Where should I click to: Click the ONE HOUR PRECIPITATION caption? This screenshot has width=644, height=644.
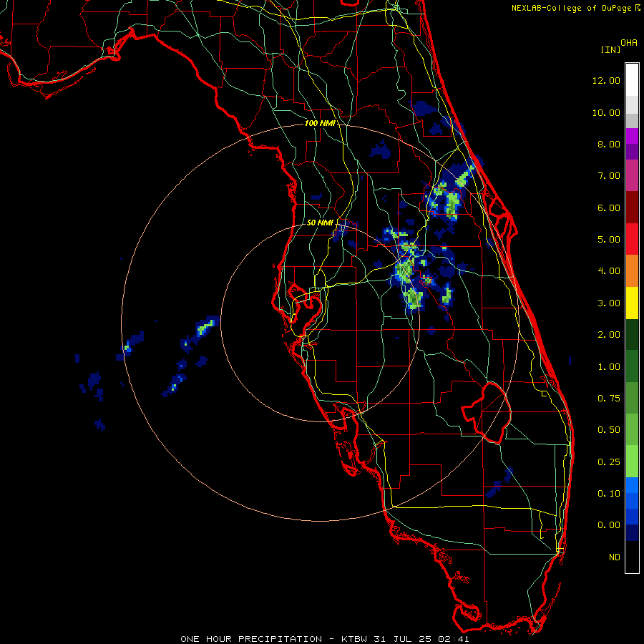pyautogui.click(x=251, y=639)
